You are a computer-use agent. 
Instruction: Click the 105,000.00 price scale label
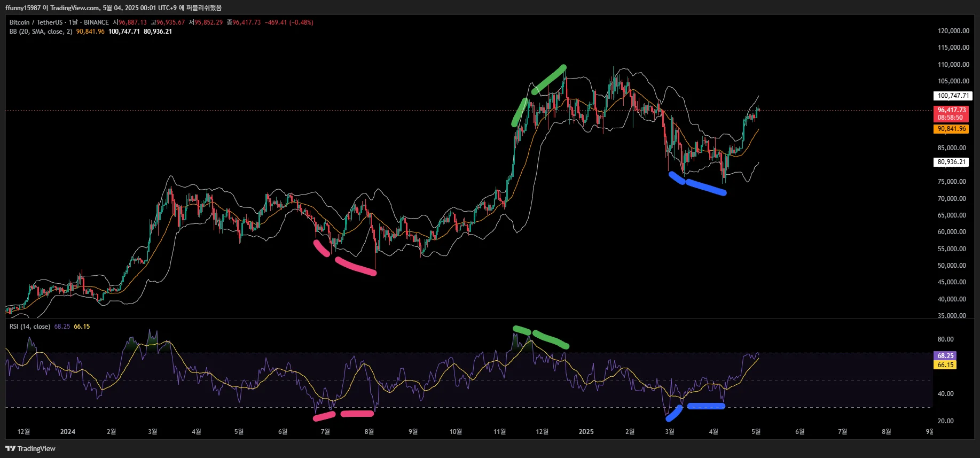tap(953, 81)
